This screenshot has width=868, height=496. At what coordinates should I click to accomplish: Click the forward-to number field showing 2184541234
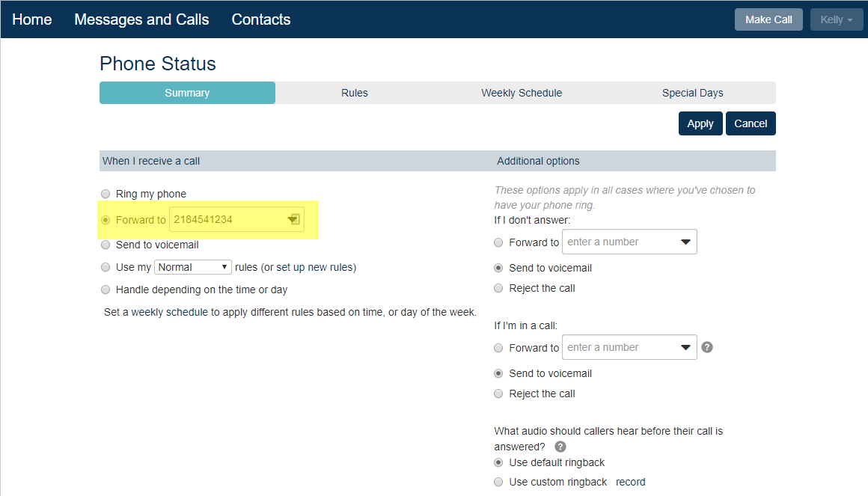click(227, 220)
